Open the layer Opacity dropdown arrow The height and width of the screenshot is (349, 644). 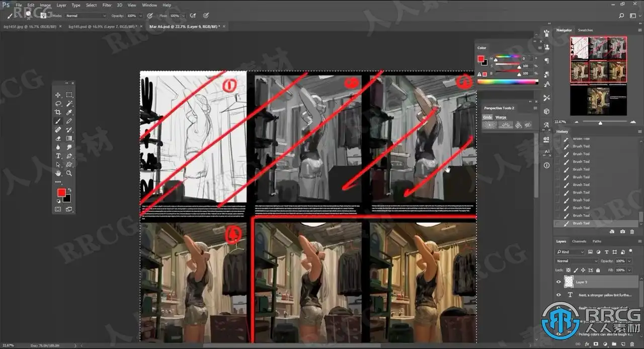point(629,261)
